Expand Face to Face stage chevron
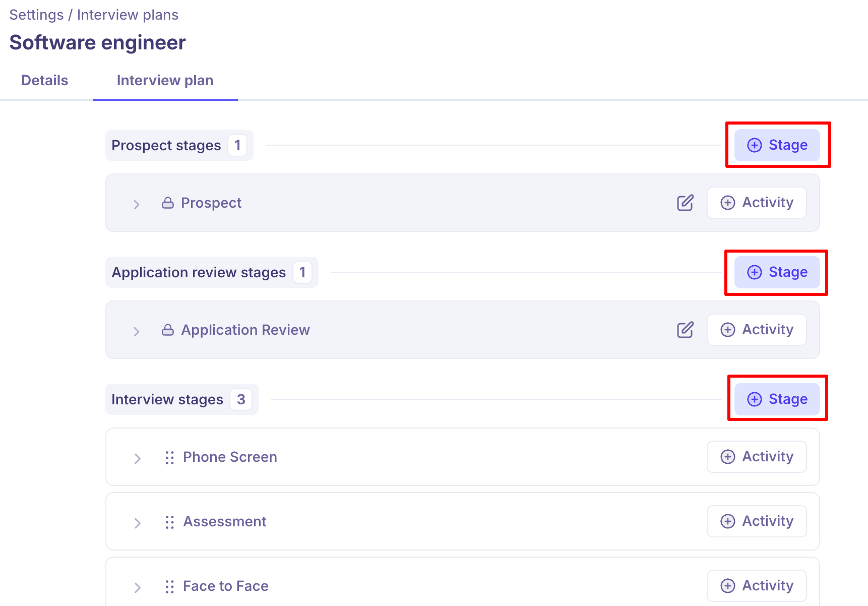This screenshot has width=868, height=606. (x=137, y=587)
